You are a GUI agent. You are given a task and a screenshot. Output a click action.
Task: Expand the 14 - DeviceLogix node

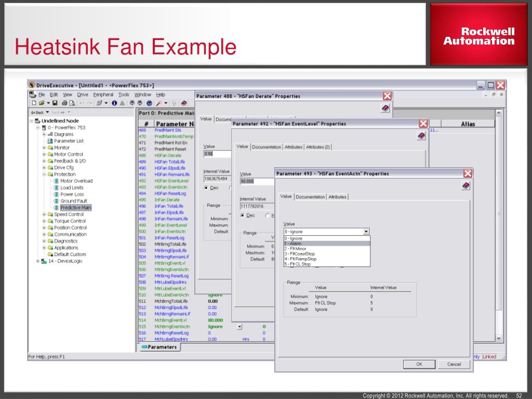tap(38, 261)
